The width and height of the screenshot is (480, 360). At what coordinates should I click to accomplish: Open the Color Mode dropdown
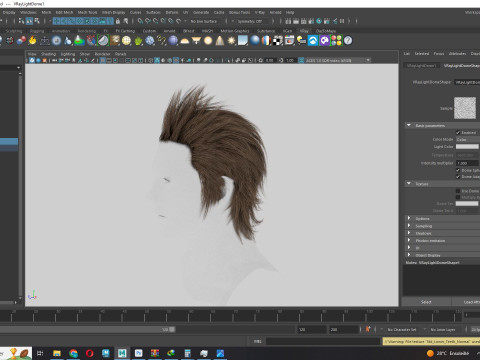468,140
